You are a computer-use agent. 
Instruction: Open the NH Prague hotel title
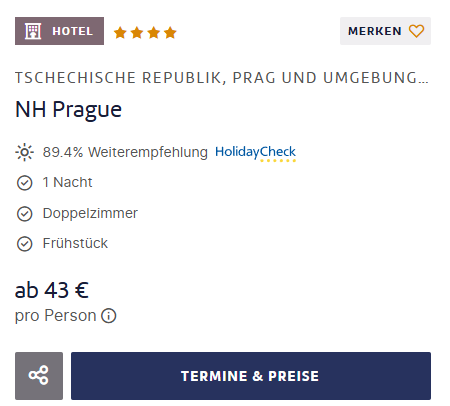pyautogui.click(x=69, y=109)
